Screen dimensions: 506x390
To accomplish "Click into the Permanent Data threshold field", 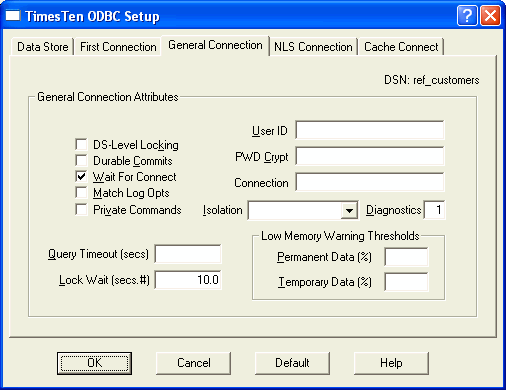I will tap(406, 257).
